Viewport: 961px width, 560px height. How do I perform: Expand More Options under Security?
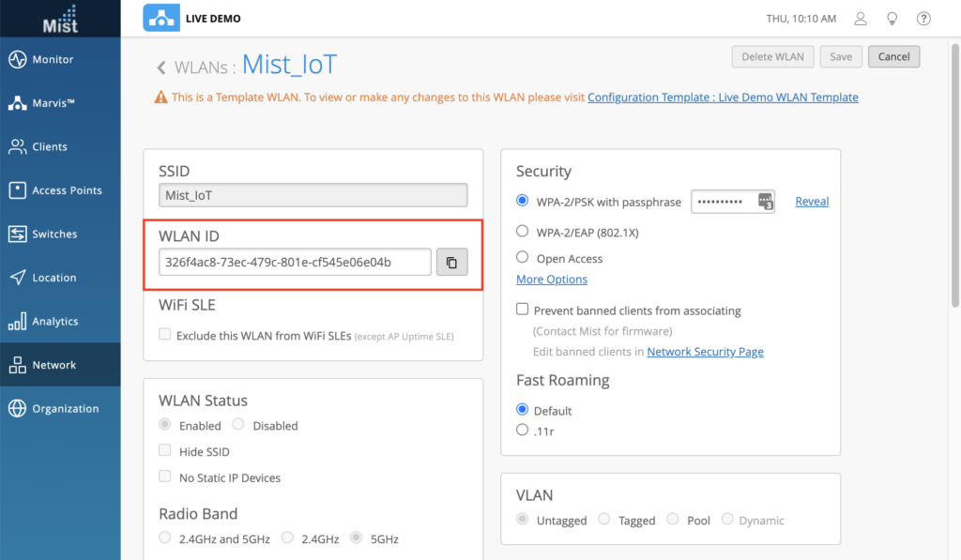tap(552, 280)
